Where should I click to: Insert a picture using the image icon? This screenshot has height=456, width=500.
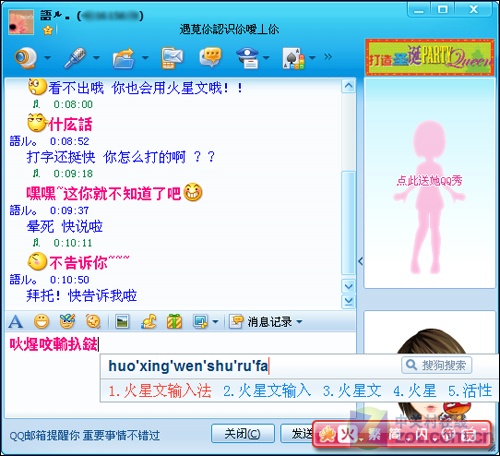pyautogui.click(x=122, y=322)
